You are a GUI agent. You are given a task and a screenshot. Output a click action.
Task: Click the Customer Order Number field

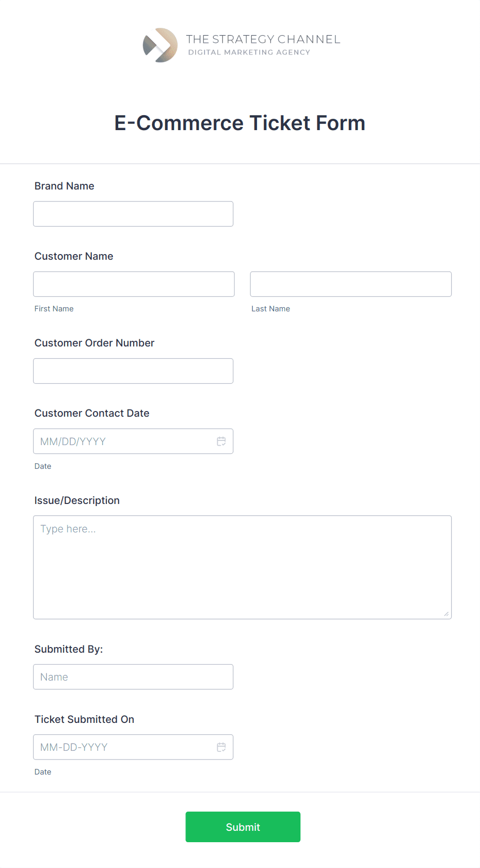pos(133,371)
